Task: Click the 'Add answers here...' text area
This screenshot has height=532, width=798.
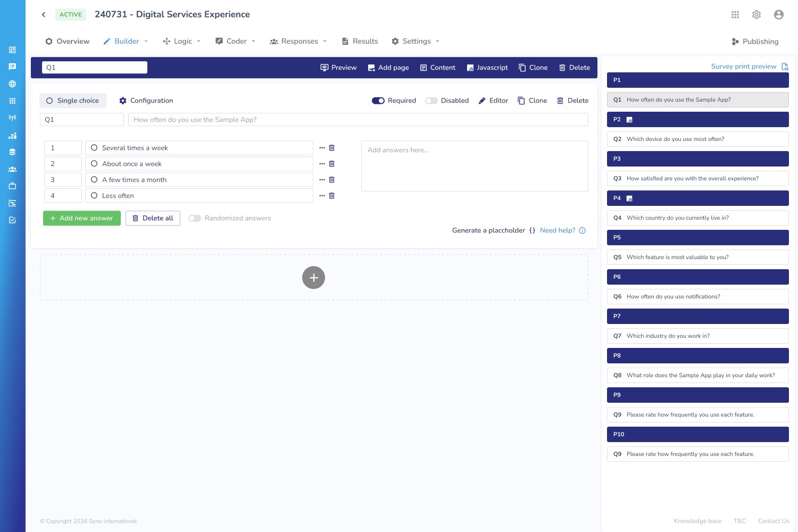Action: pyautogui.click(x=475, y=166)
